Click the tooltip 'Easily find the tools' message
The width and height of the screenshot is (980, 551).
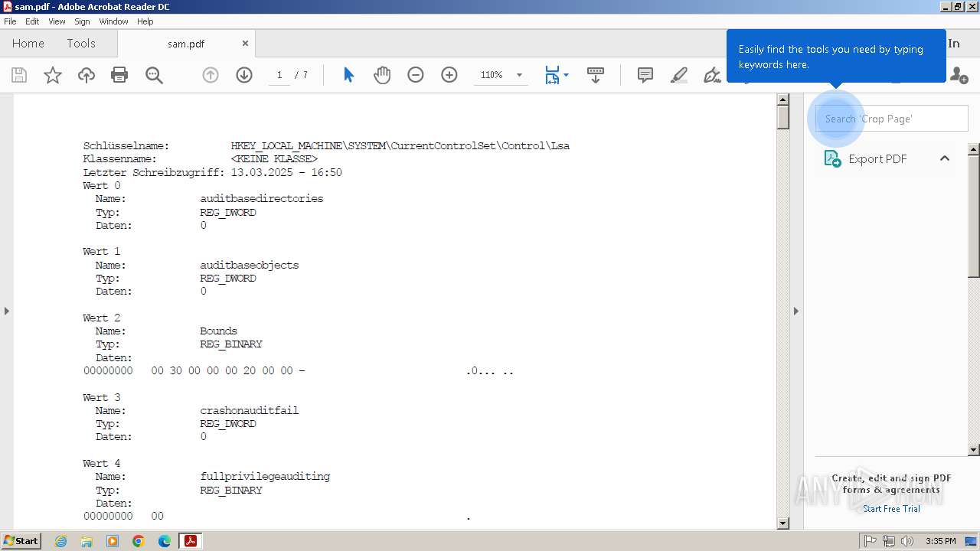pos(836,57)
